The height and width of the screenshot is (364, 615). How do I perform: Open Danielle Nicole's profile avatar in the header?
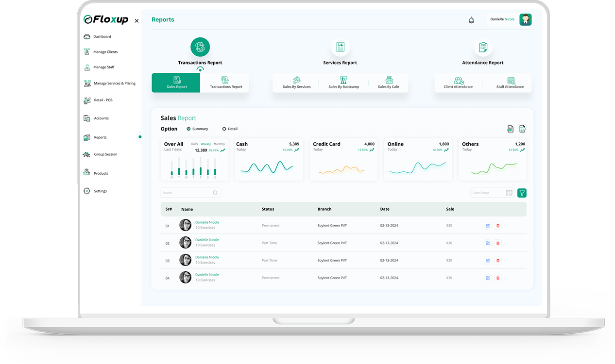(x=525, y=19)
